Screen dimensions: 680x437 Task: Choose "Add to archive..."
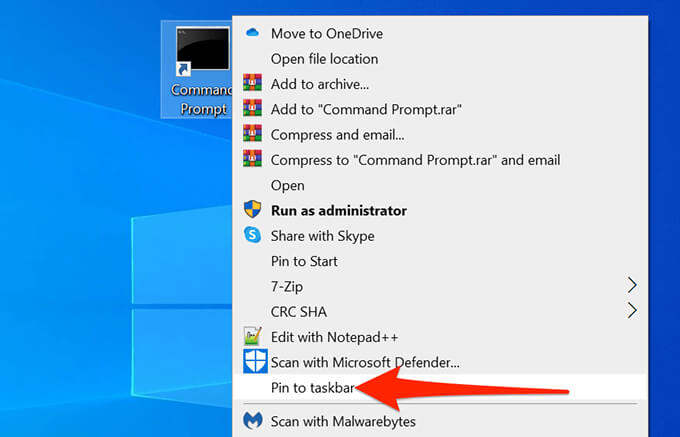[x=440, y=84]
